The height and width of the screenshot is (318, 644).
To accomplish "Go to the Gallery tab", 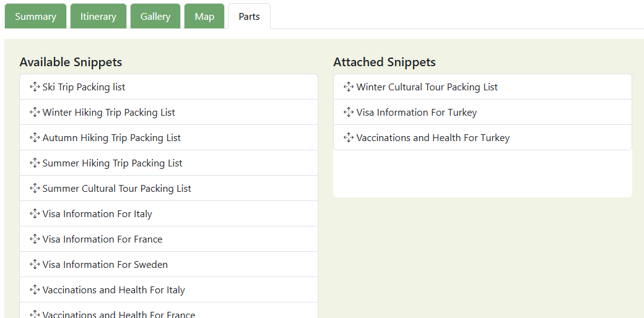I will 155,17.
